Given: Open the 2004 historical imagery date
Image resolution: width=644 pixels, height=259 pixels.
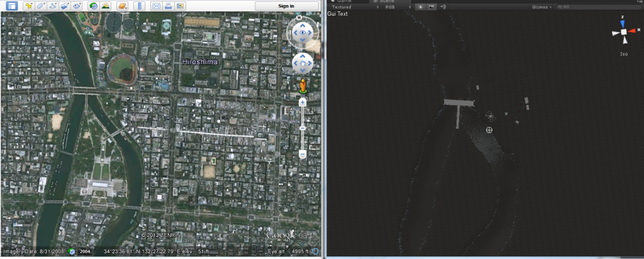Looking at the screenshot, I should 85,251.
